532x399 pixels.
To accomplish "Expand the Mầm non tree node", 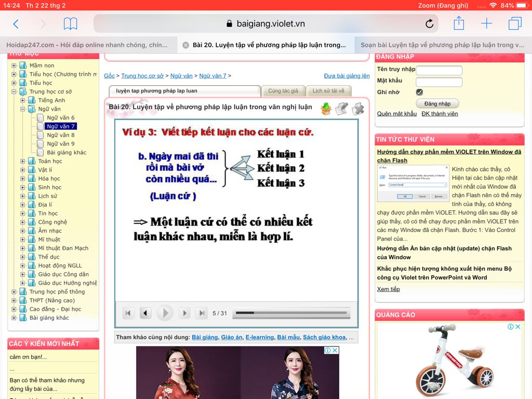I will tap(14, 65).
